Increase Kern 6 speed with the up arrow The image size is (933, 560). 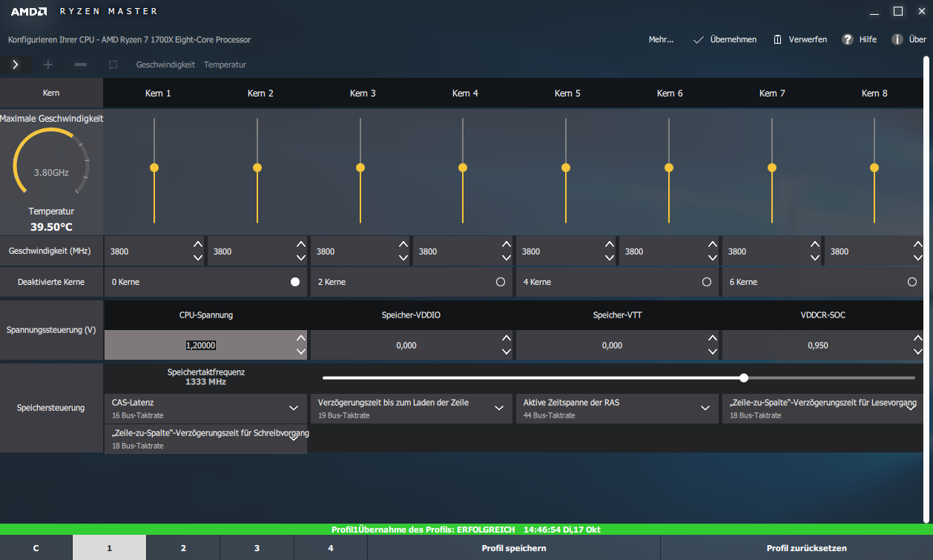[x=713, y=244]
